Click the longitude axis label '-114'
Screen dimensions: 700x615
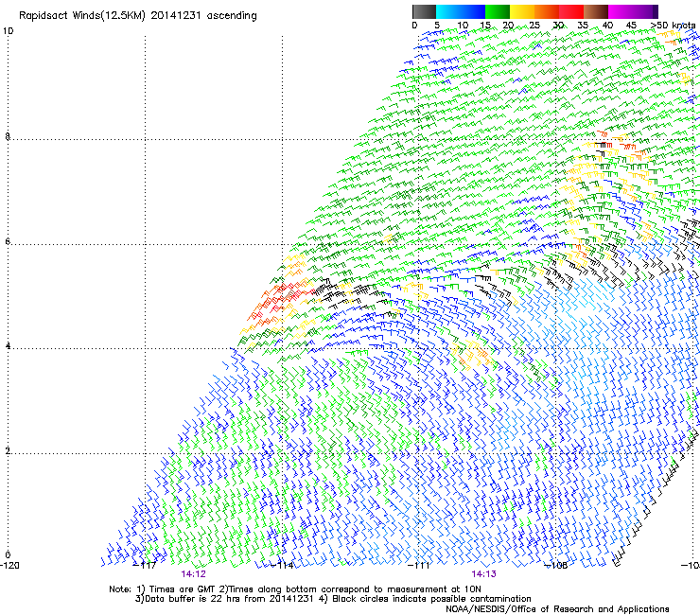(282, 566)
